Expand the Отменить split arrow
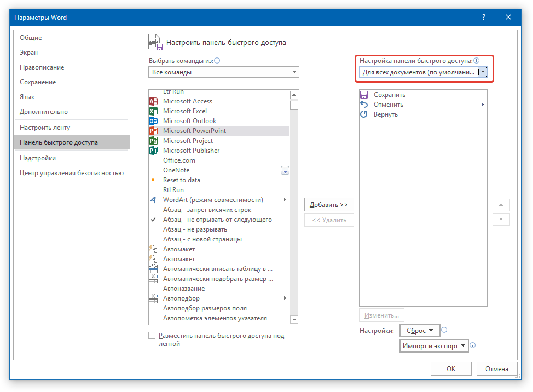The image size is (533, 392). point(482,105)
